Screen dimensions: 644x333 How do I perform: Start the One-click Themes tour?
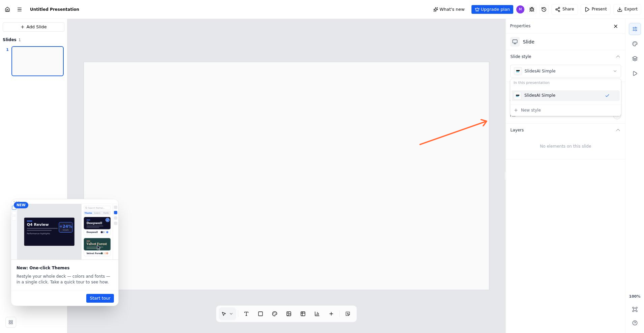(100, 298)
